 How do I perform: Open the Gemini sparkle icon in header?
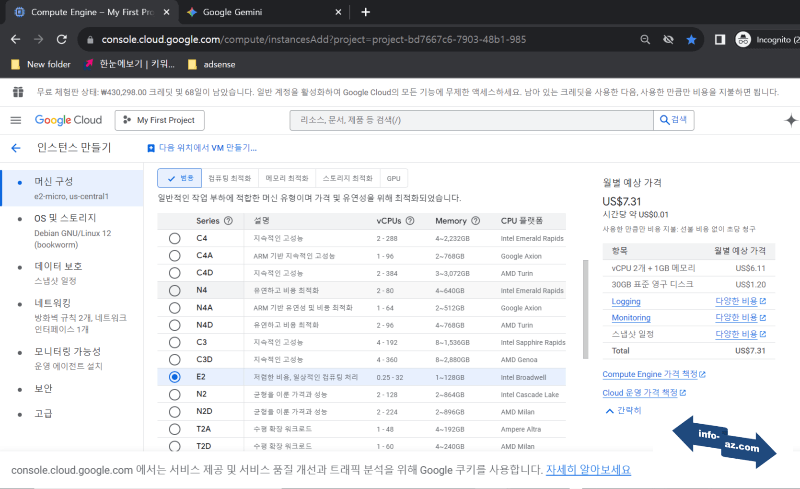point(790,120)
